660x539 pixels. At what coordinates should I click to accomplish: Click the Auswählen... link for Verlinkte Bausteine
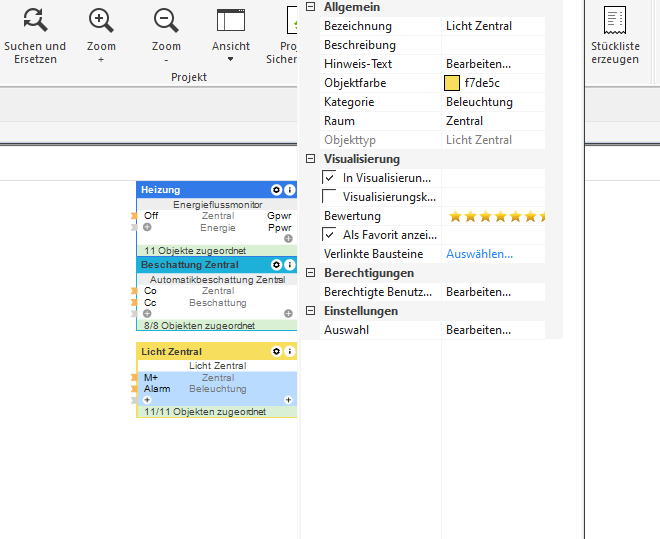[x=479, y=254]
